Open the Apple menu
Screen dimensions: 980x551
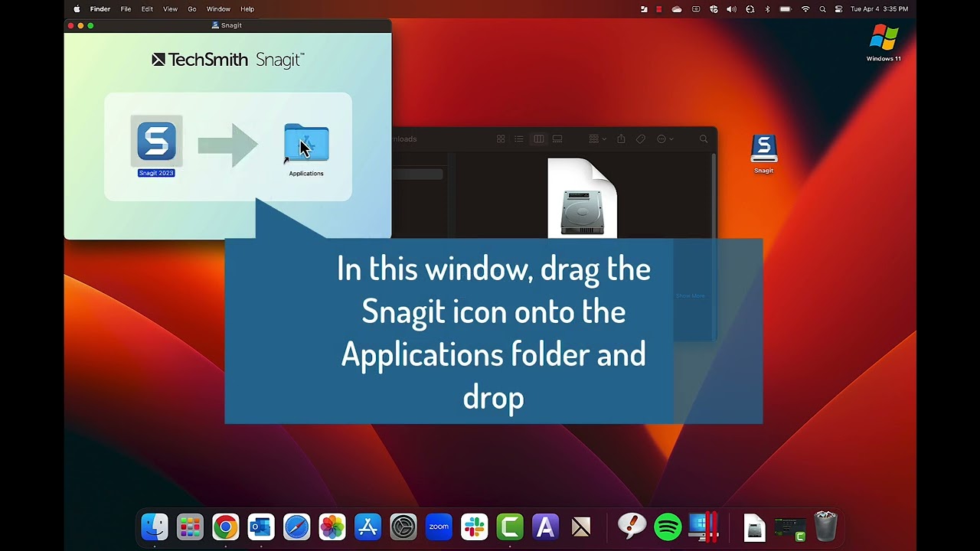point(77,9)
